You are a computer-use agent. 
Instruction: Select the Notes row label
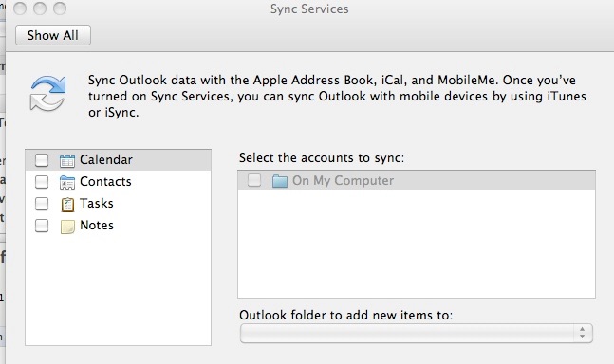point(97,226)
